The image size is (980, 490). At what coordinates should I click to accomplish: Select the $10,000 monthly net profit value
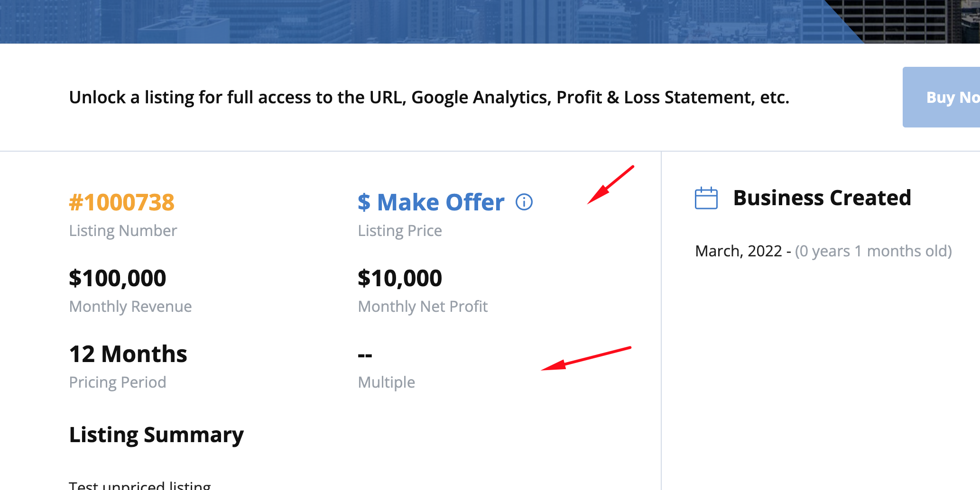(400, 278)
